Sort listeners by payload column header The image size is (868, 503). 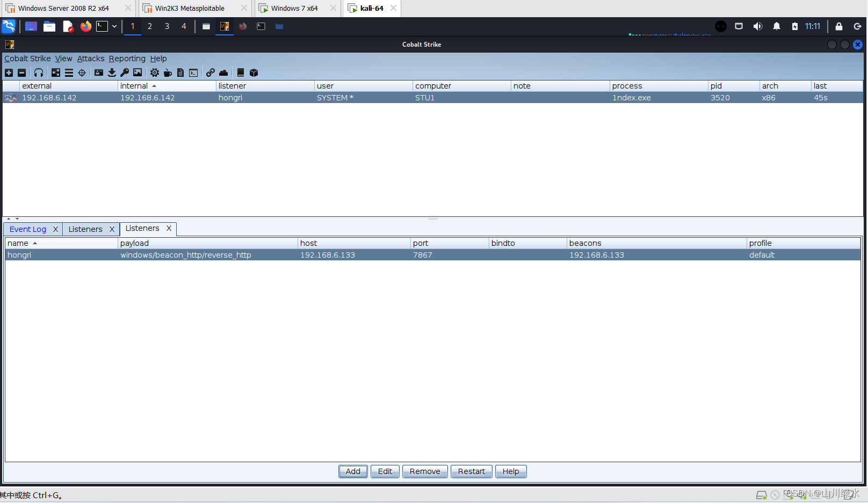click(x=207, y=243)
